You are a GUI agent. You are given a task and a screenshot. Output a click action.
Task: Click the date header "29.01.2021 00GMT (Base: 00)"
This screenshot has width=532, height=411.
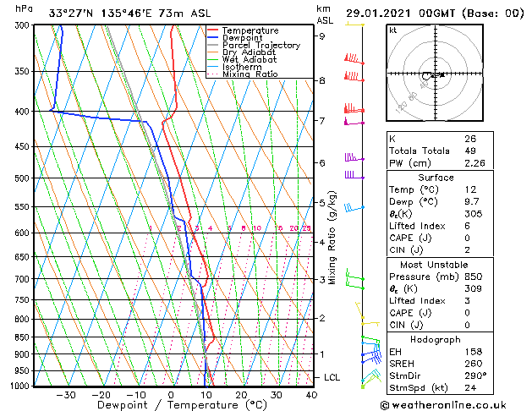click(x=435, y=14)
